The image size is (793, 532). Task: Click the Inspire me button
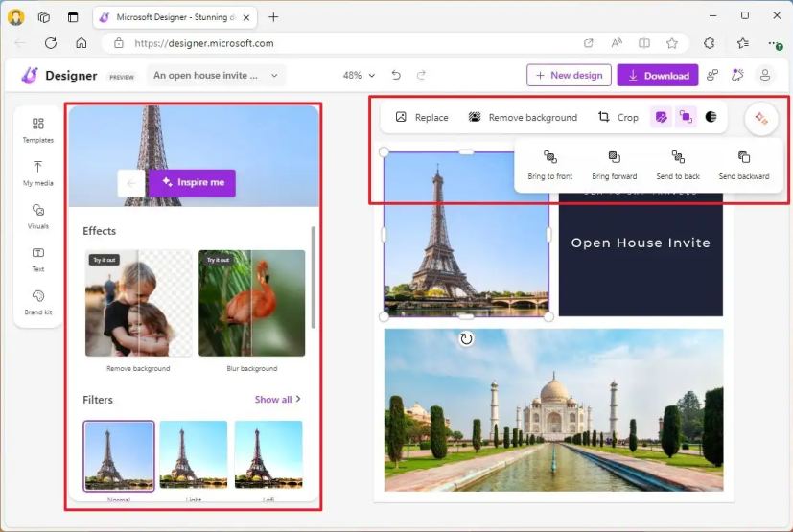(x=192, y=182)
